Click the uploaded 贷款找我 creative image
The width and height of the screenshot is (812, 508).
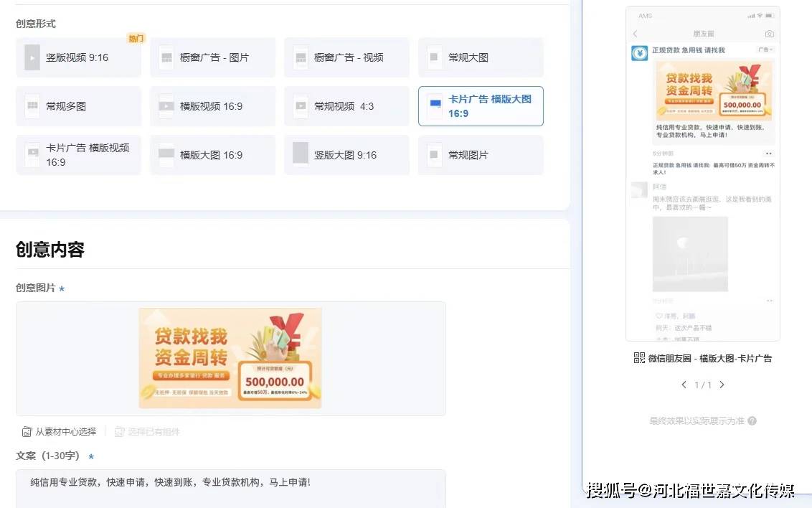pos(230,358)
